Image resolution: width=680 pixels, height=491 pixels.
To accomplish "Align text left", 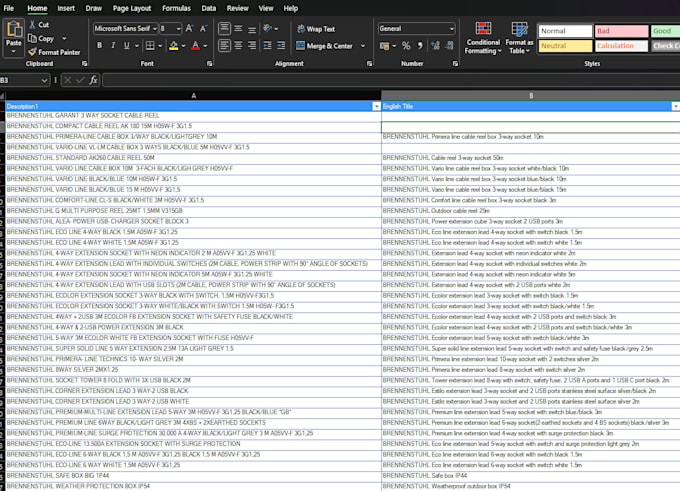I will (224, 46).
